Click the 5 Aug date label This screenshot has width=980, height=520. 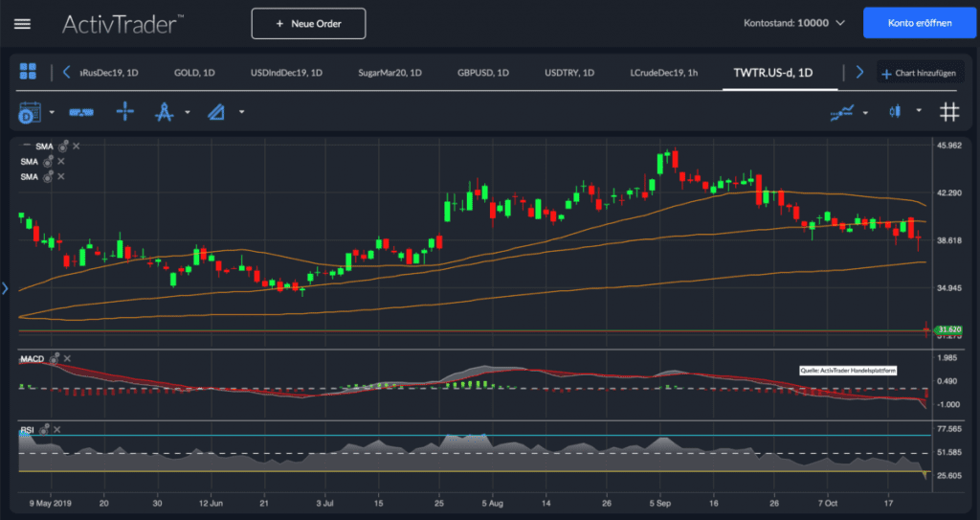pyautogui.click(x=492, y=503)
